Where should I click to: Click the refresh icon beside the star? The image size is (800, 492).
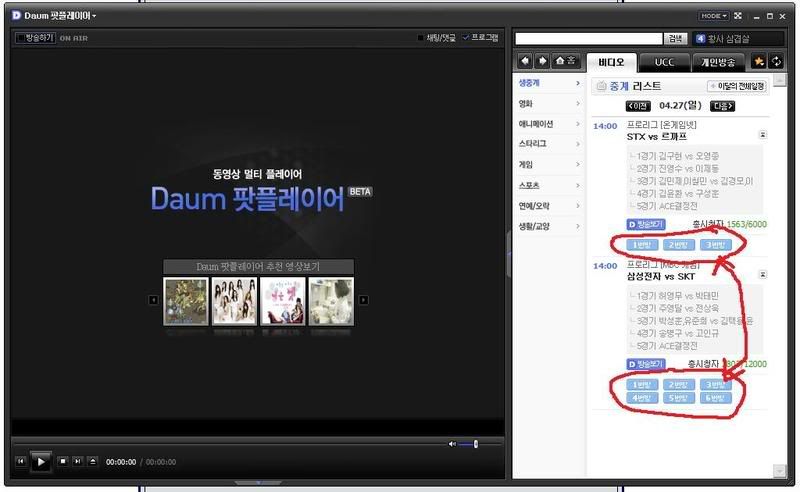click(x=776, y=61)
